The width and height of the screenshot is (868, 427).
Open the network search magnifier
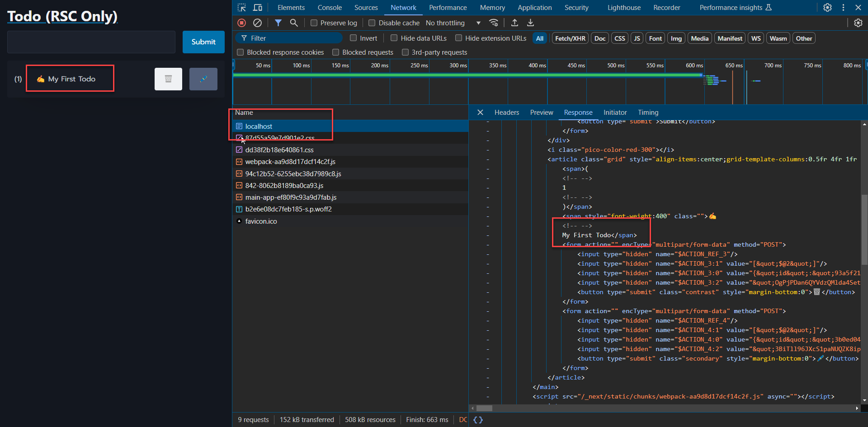tap(294, 23)
